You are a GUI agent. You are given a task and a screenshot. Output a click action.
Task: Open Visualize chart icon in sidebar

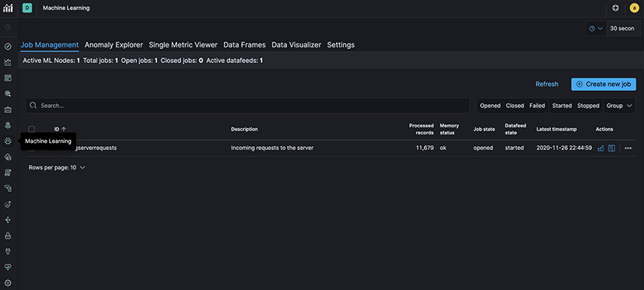click(x=8, y=62)
